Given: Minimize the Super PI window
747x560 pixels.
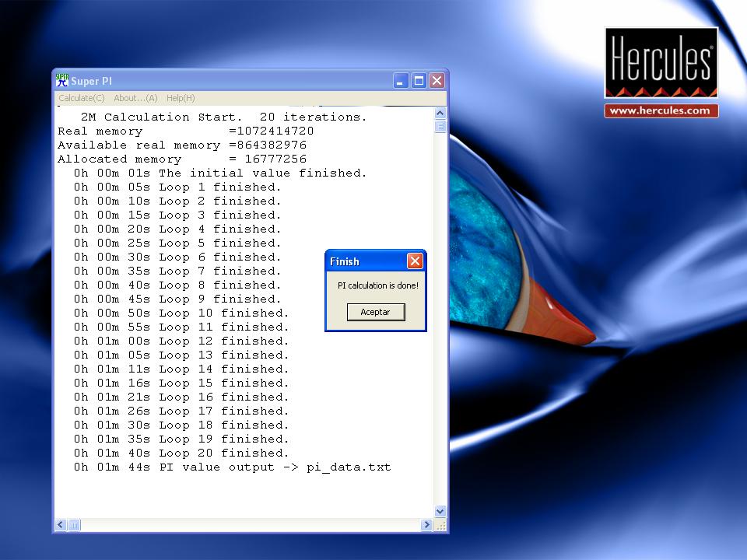Looking at the screenshot, I should tap(401, 81).
